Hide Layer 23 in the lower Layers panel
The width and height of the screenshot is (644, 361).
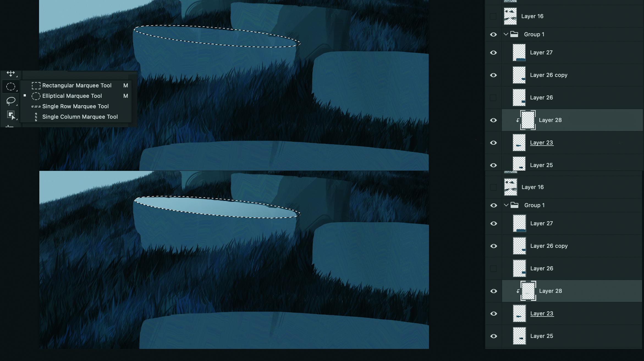click(494, 313)
